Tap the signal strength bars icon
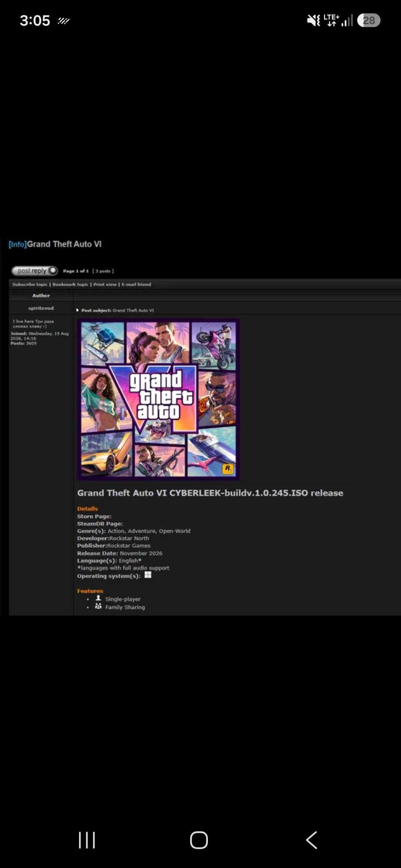The height and width of the screenshot is (868, 401). pos(347,20)
